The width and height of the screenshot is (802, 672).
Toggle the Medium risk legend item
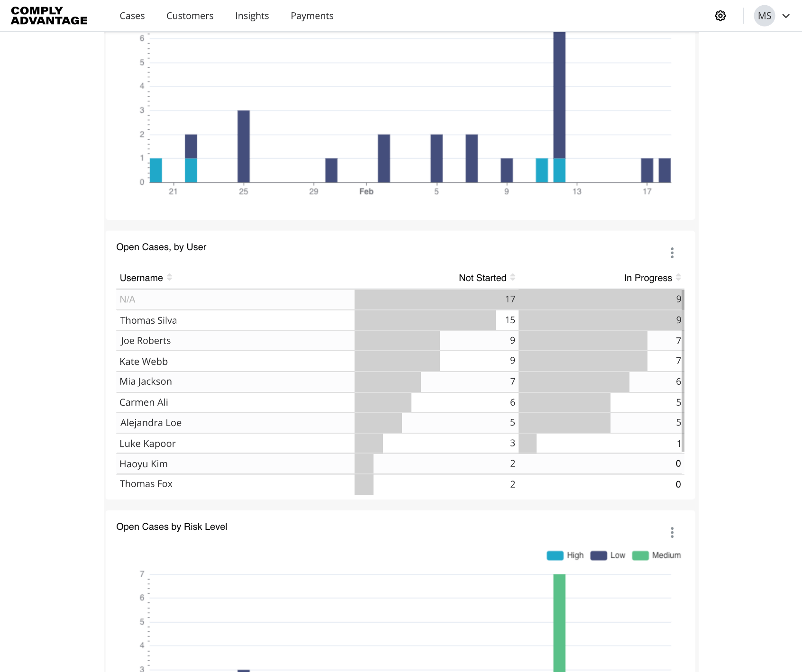click(656, 555)
